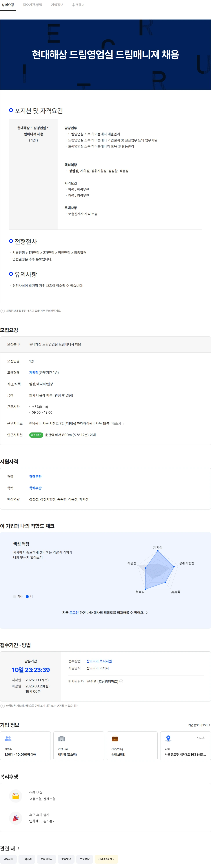Select the 보험설계사 tag
The image size is (211, 868).
tap(46, 859)
